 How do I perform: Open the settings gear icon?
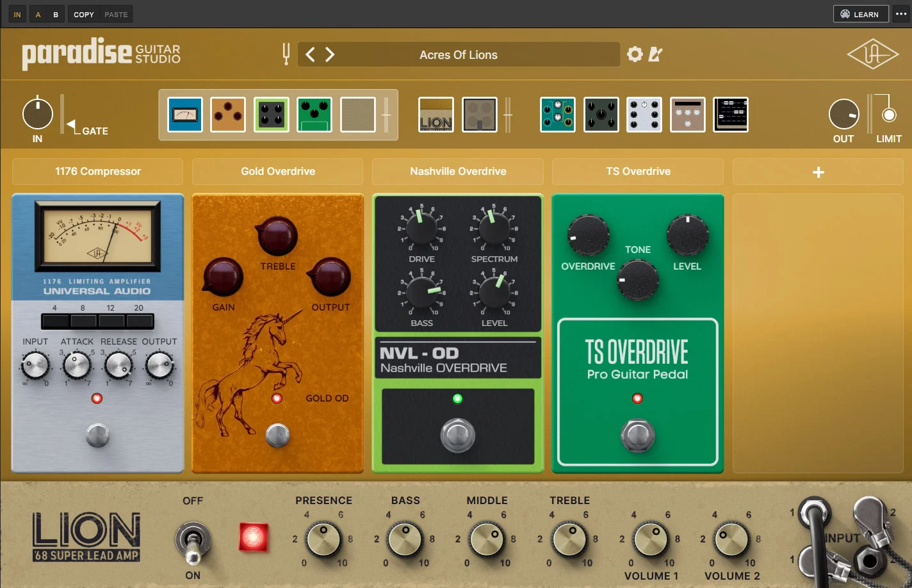(x=635, y=54)
